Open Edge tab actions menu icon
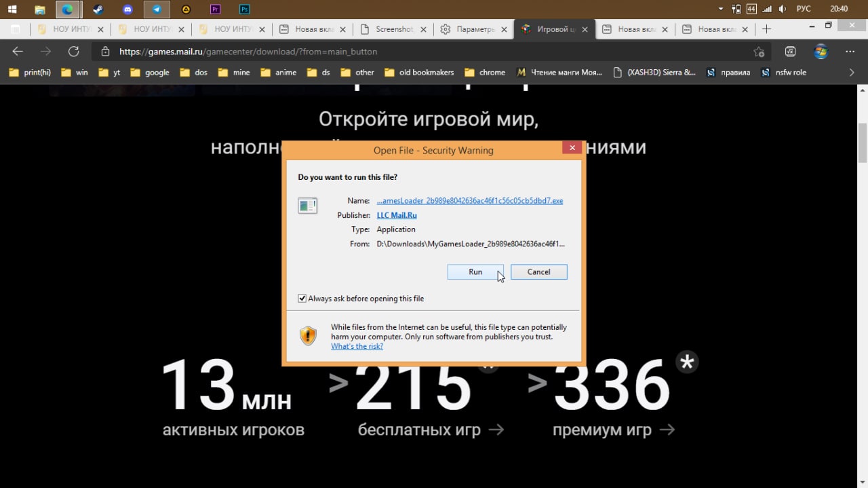868x488 pixels. pyautogui.click(x=16, y=29)
